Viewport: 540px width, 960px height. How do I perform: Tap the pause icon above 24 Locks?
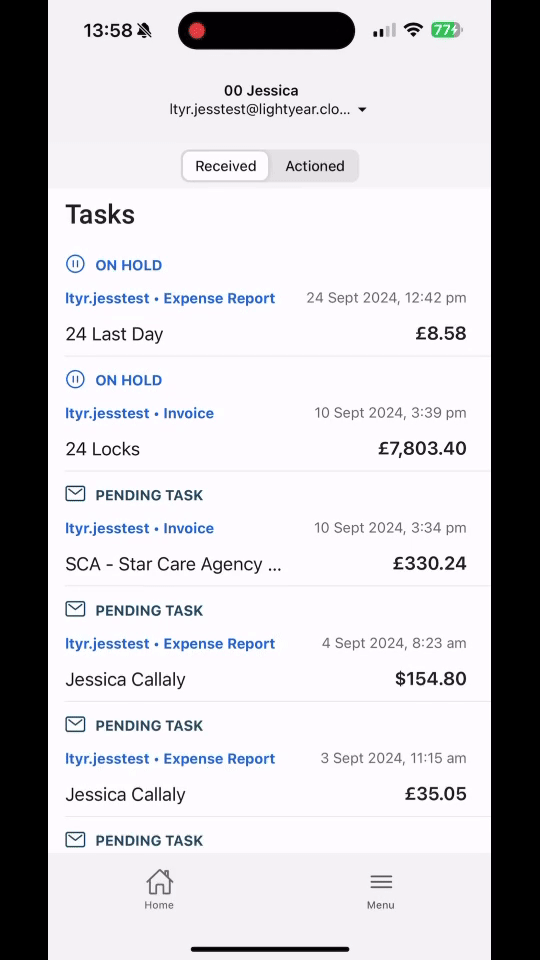[x=75, y=380]
